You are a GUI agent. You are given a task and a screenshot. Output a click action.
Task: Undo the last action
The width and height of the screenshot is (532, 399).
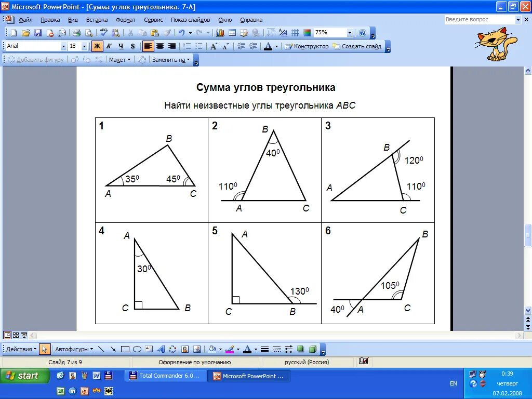point(181,33)
